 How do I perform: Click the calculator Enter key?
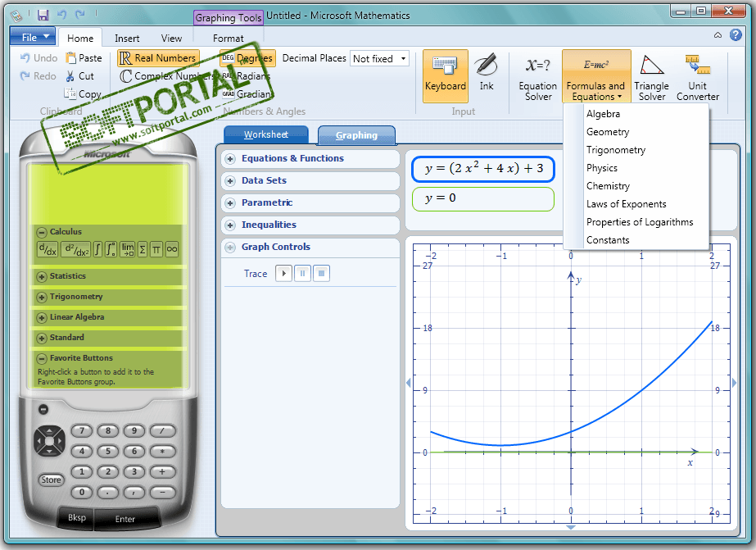point(125,519)
